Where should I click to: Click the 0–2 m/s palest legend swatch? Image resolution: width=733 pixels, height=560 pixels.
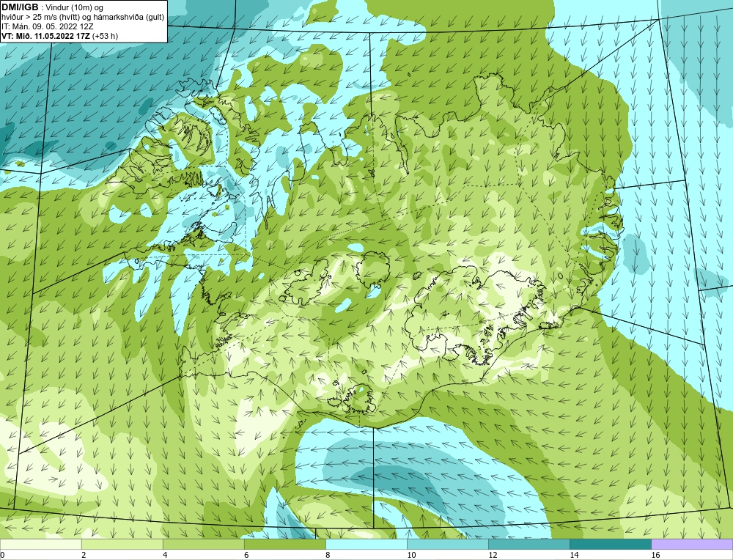tap(41, 544)
